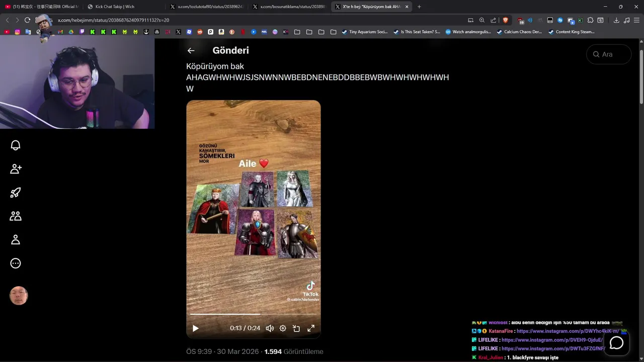This screenshot has width=644, height=362.
Task: Click the browser forward arrow
Action: [17, 20]
